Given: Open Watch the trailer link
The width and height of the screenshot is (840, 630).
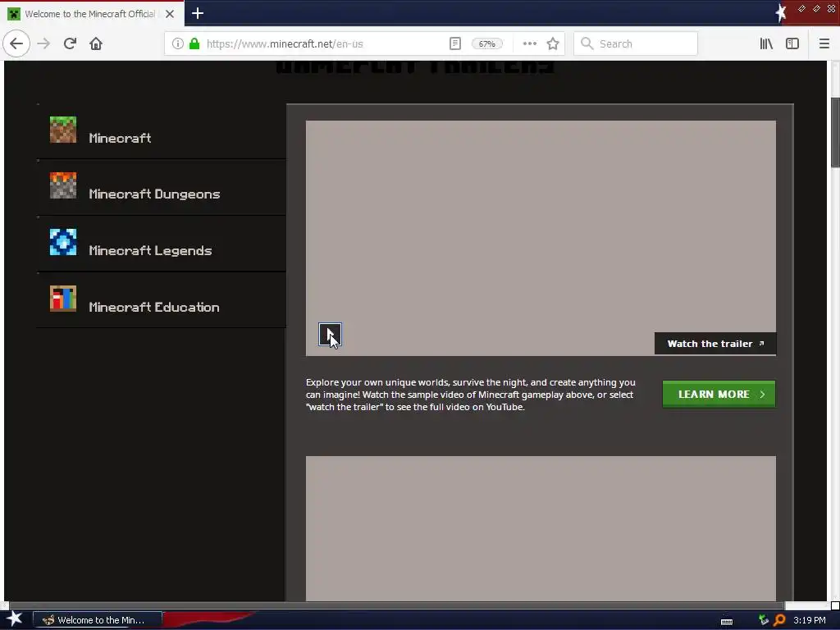Looking at the screenshot, I should 715,344.
